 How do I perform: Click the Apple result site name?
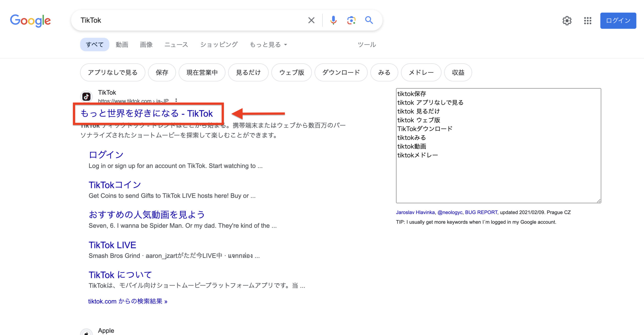[x=106, y=330]
